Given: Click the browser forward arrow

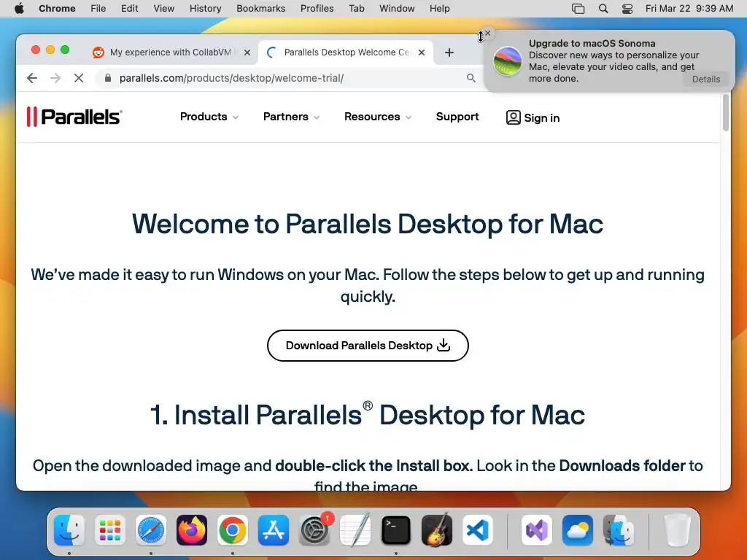Looking at the screenshot, I should click(55, 78).
